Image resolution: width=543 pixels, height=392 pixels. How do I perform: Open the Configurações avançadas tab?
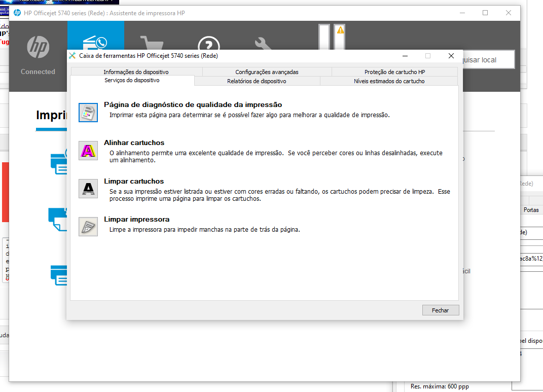tap(267, 72)
